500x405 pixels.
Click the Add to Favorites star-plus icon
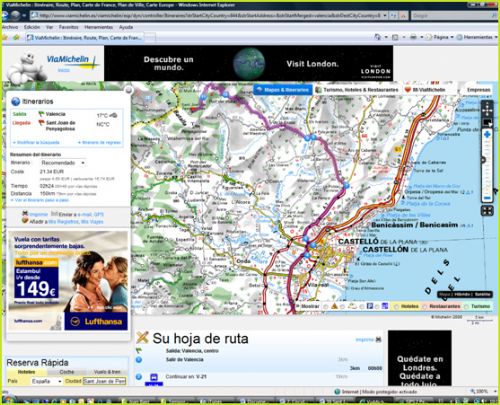click(16, 37)
